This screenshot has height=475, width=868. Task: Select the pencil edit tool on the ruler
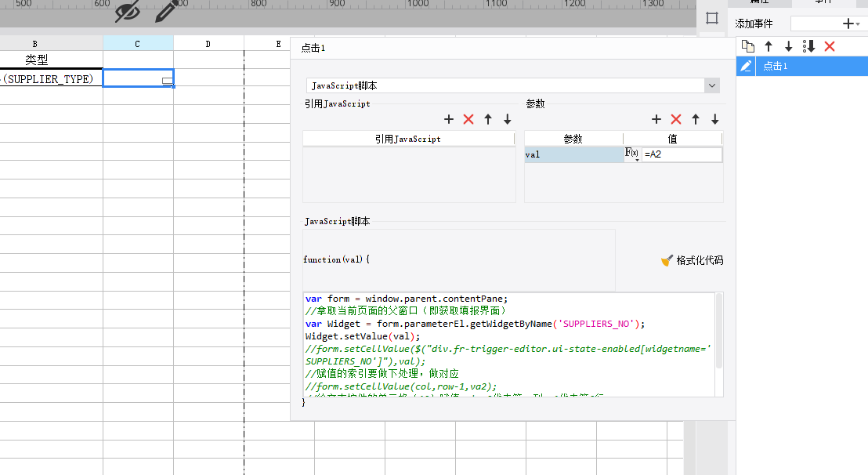point(166,10)
